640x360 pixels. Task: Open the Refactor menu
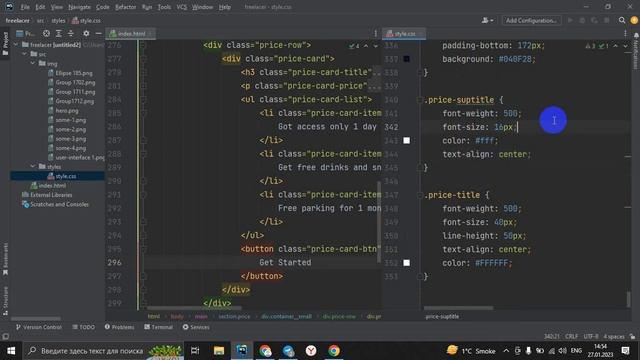125,7
